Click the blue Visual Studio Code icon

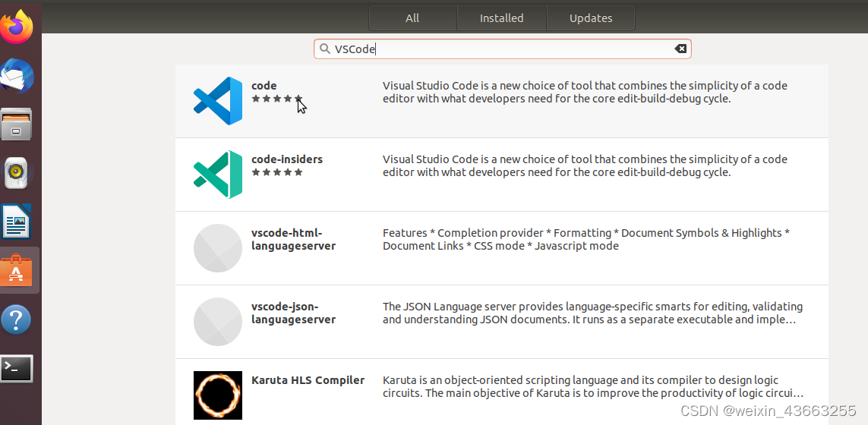[x=218, y=101]
